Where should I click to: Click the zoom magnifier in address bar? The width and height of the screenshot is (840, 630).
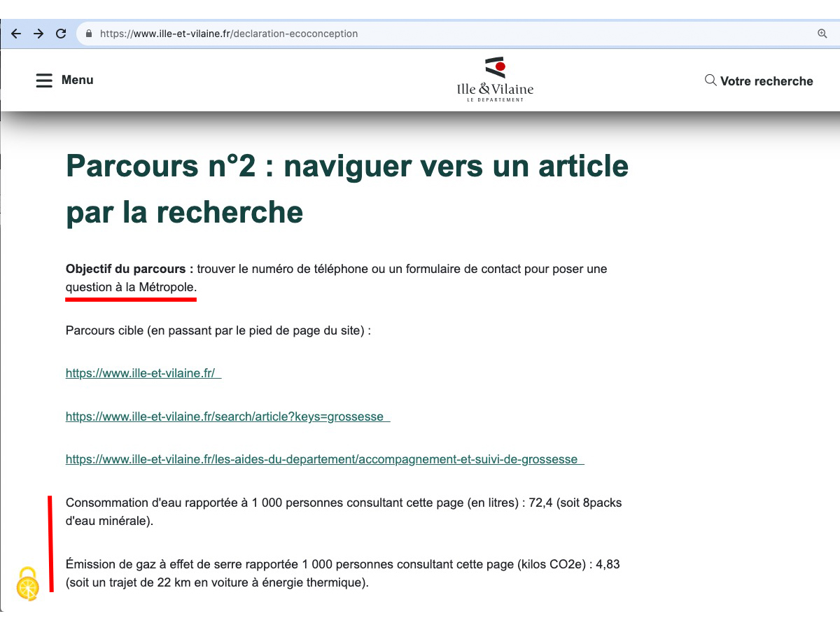pos(822,34)
